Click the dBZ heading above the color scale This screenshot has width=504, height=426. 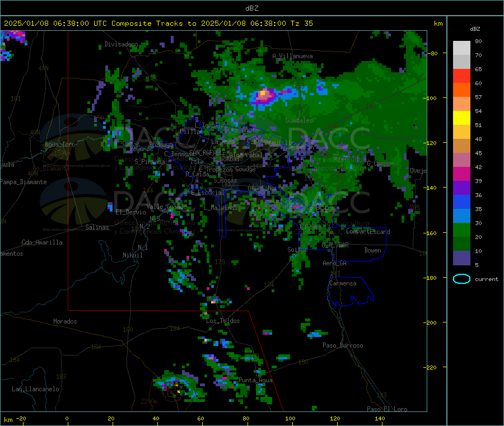(x=475, y=29)
